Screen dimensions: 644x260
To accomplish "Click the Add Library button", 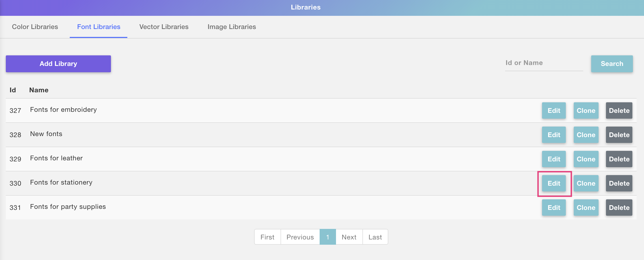I will coord(58,64).
